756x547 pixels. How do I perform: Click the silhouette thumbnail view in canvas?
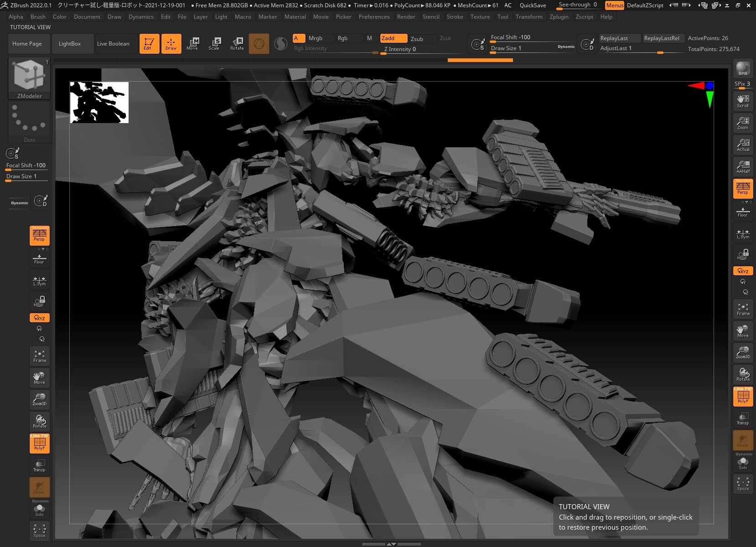click(x=99, y=102)
